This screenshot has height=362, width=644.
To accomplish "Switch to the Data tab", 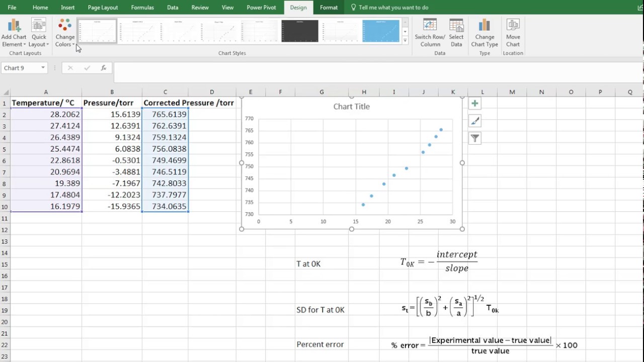I will (173, 8).
